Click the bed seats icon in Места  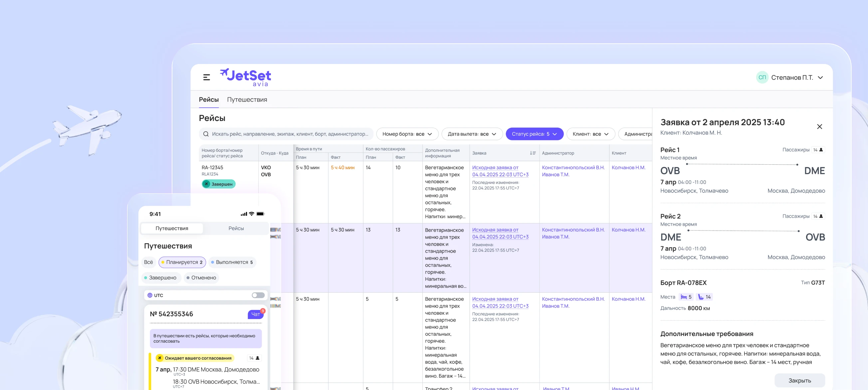coord(684,297)
